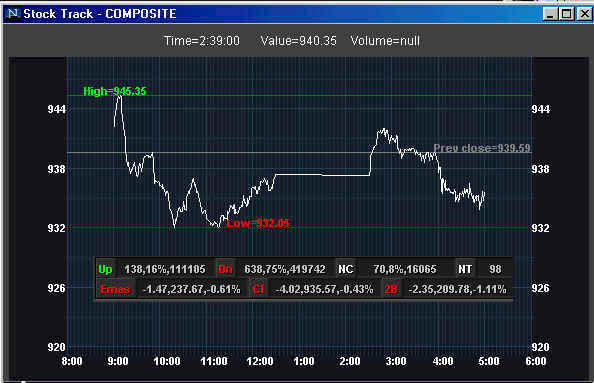Click the red Low=932.05 label
Viewport: 594px width, 383px height.
[258, 223]
